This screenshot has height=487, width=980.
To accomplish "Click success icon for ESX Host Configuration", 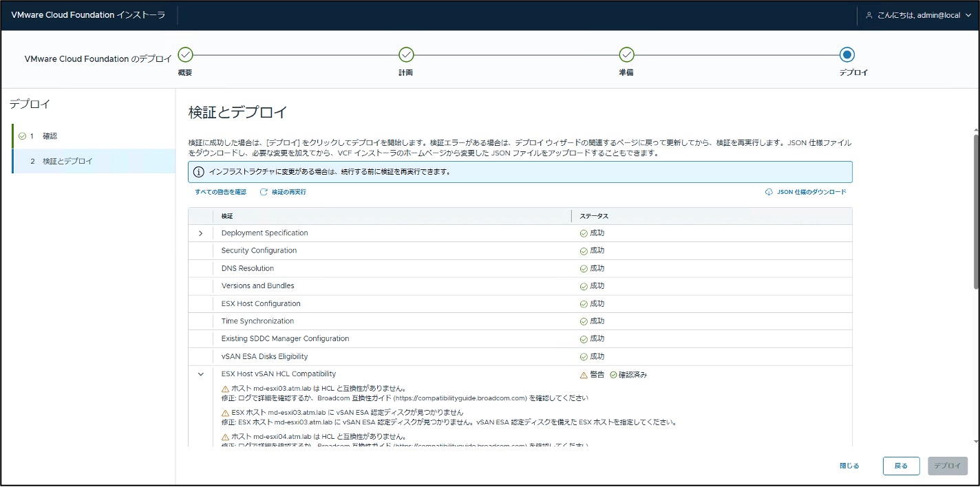I will pyautogui.click(x=584, y=304).
